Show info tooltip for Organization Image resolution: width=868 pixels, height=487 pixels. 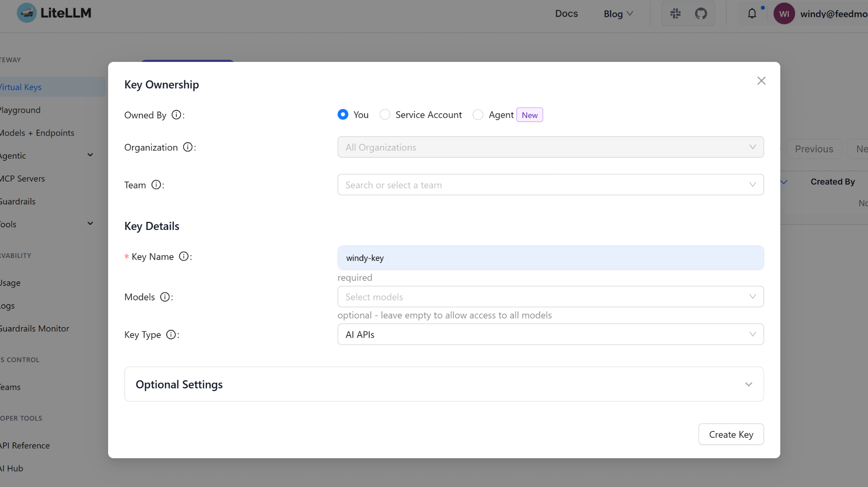click(188, 147)
